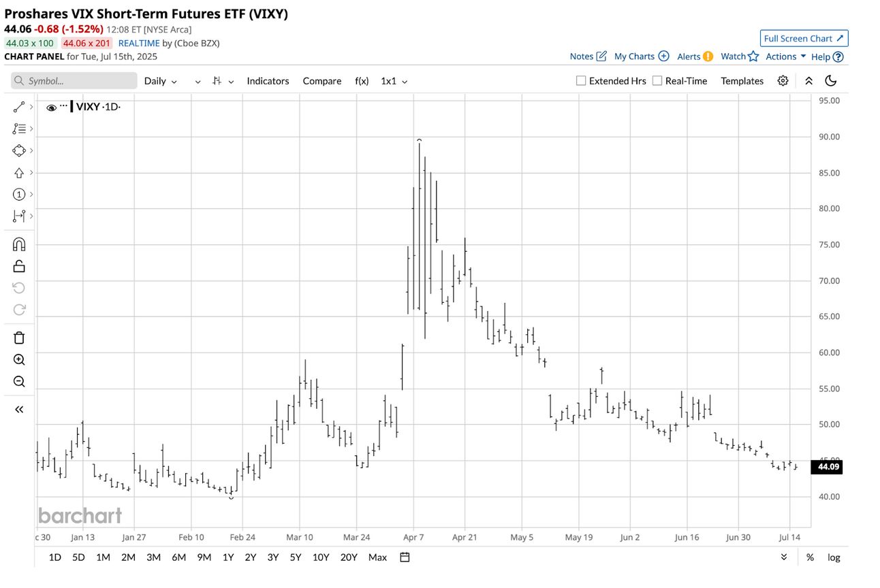Click the Alerts link
Screen dimensions: 880x588
click(689, 56)
